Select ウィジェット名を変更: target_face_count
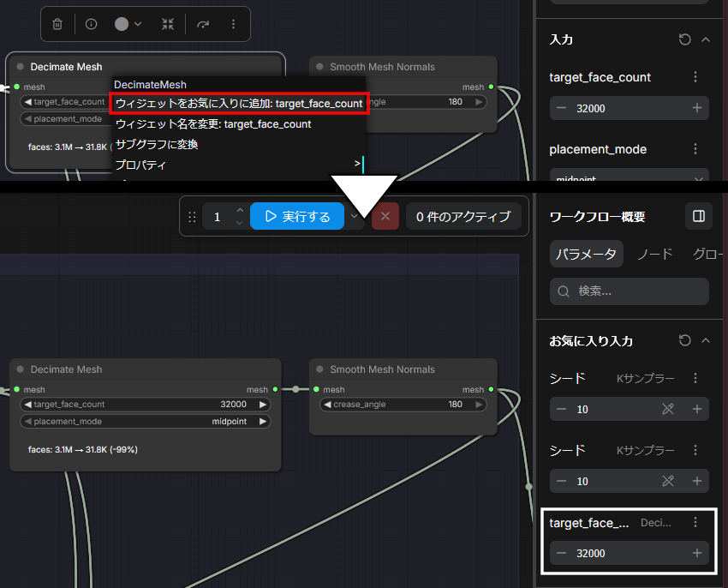This screenshot has height=588, width=728. [213, 124]
